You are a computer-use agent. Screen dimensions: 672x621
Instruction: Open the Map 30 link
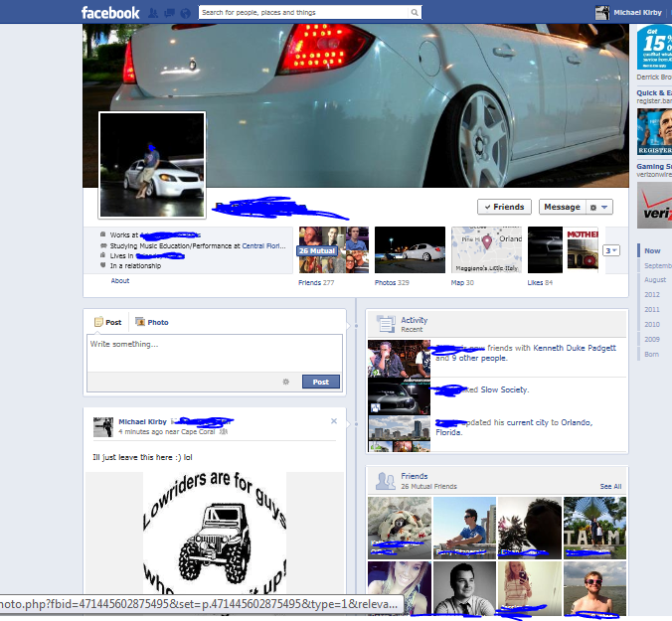click(462, 282)
